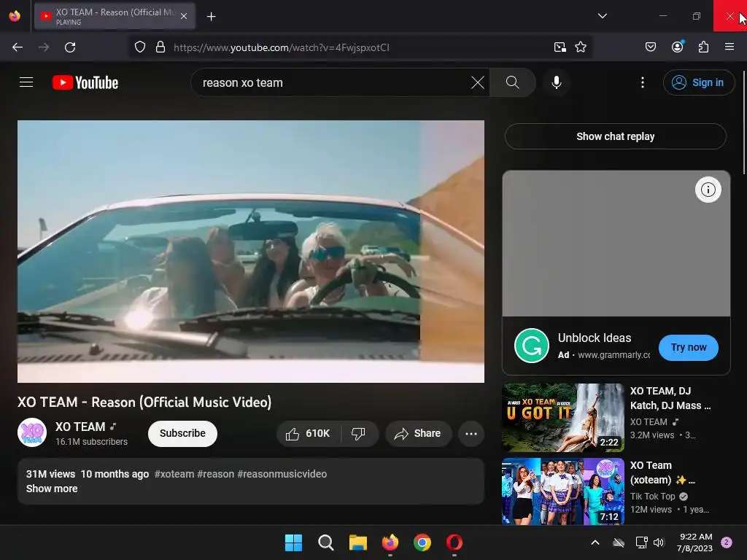This screenshot has width=747, height=560.
Task: Like the video with thumbs up
Action: [x=309, y=433]
